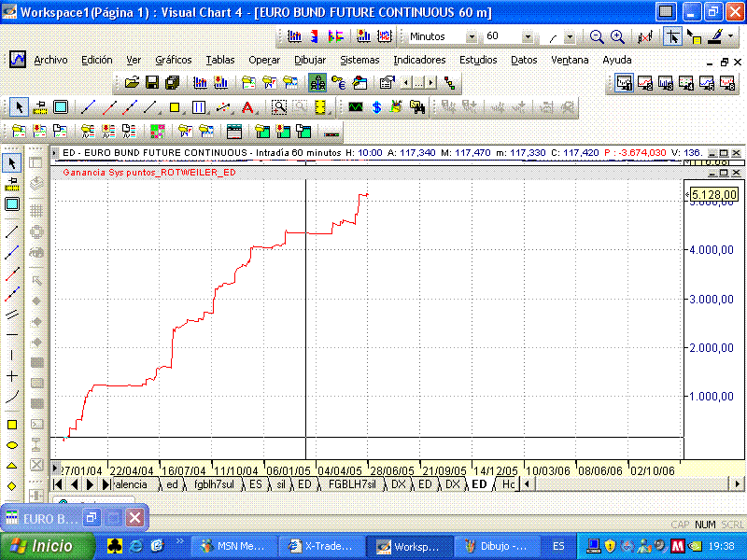Screen dimensions: 747x560
Task: Select the yellow square tool in left sidebar
Action: tap(12, 423)
